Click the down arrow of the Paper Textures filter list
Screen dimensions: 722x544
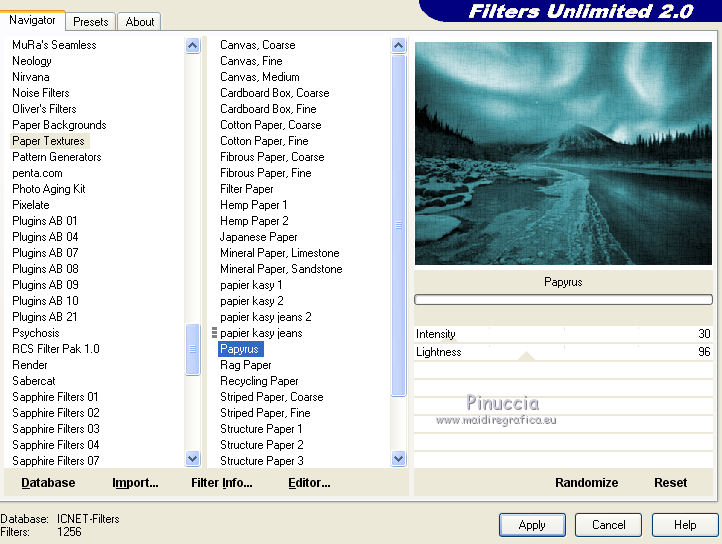click(x=398, y=459)
